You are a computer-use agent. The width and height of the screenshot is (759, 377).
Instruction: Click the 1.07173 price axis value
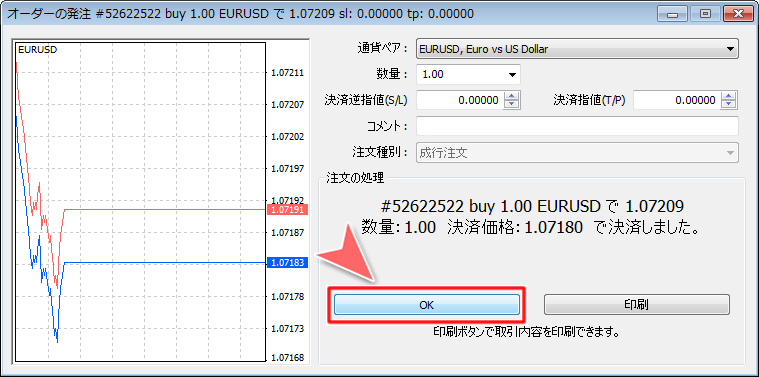pyautogui.click(x=288, y=329)
